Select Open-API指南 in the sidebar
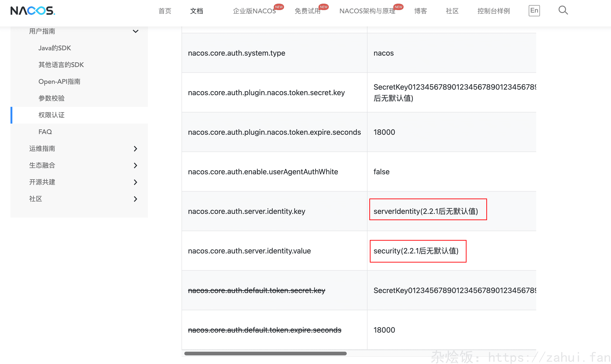 click(x=59, y=81)
